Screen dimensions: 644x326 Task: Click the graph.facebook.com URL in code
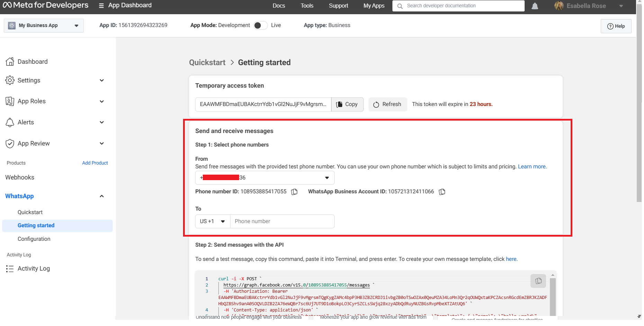(297, 285)
